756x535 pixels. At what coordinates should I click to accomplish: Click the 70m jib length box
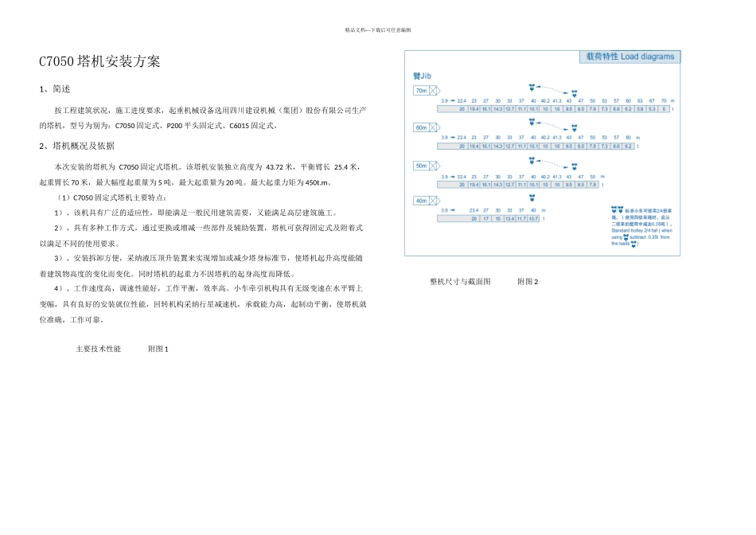click(x=427, y=91)
